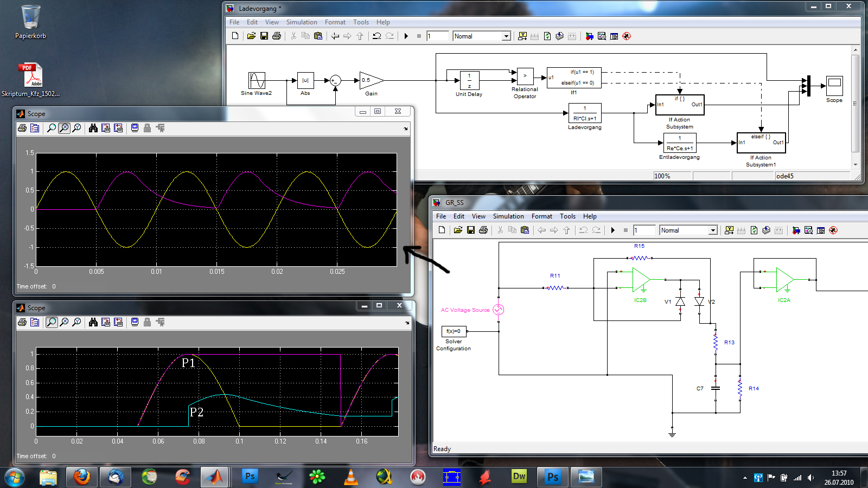
Task: Click the Paste icon in the Ladevorgang toolbar
Action: 318,36
